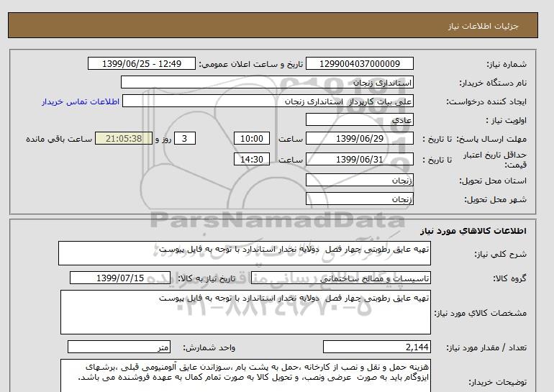Select the price validity hour 14:30

252,159
